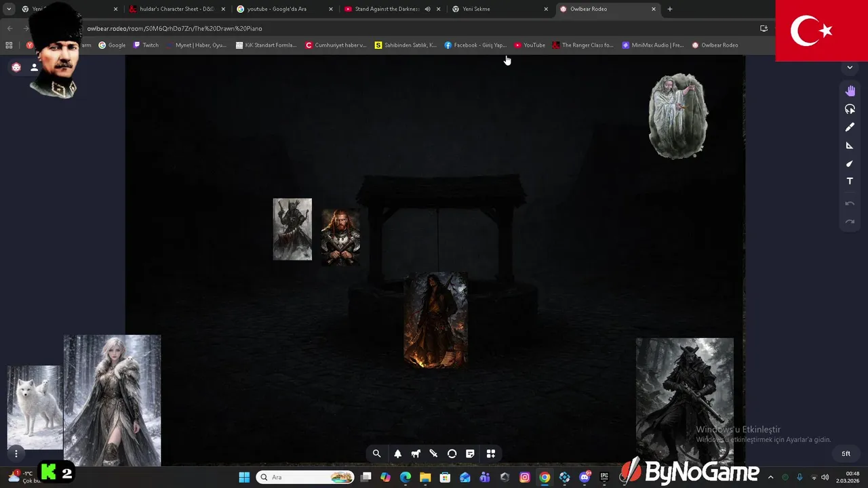
Task: Open the Facebook bookmark
Action: tap(475, 45)
